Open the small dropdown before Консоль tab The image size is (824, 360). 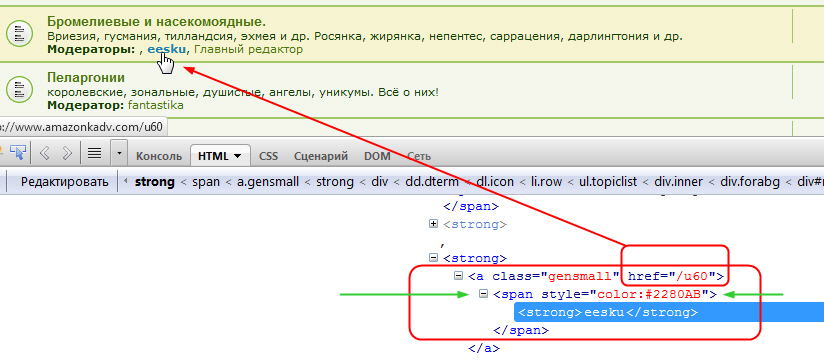click(119, 153)
